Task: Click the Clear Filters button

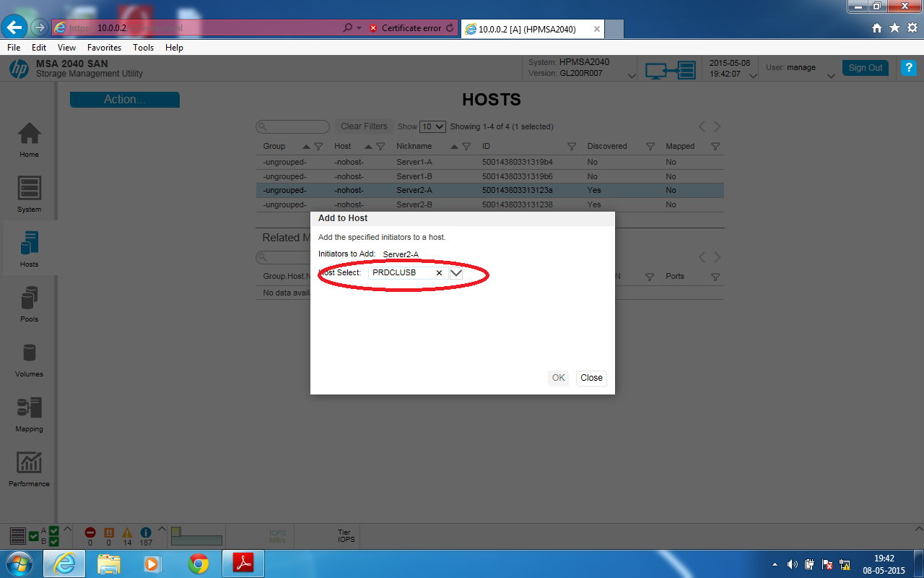Action: click(x=363, y=126)
